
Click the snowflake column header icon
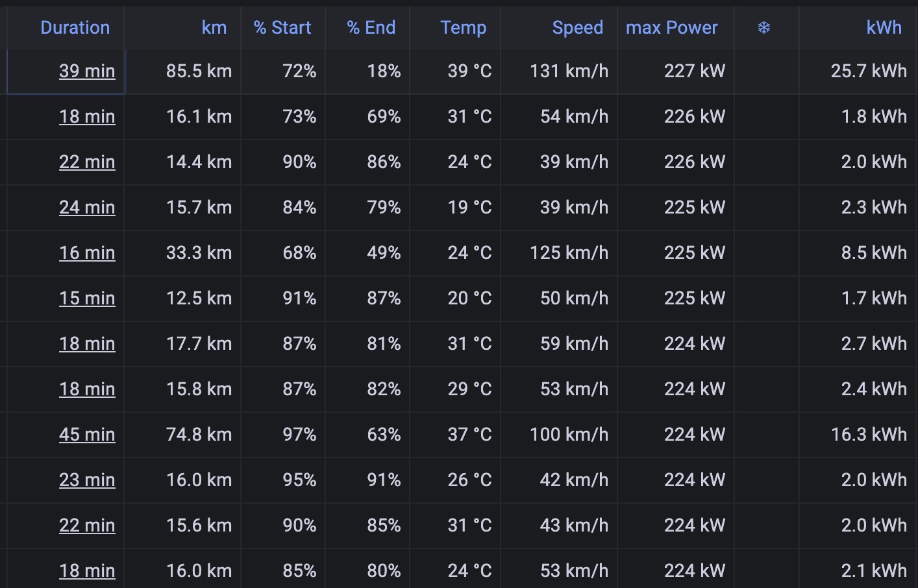pos(764,28)
